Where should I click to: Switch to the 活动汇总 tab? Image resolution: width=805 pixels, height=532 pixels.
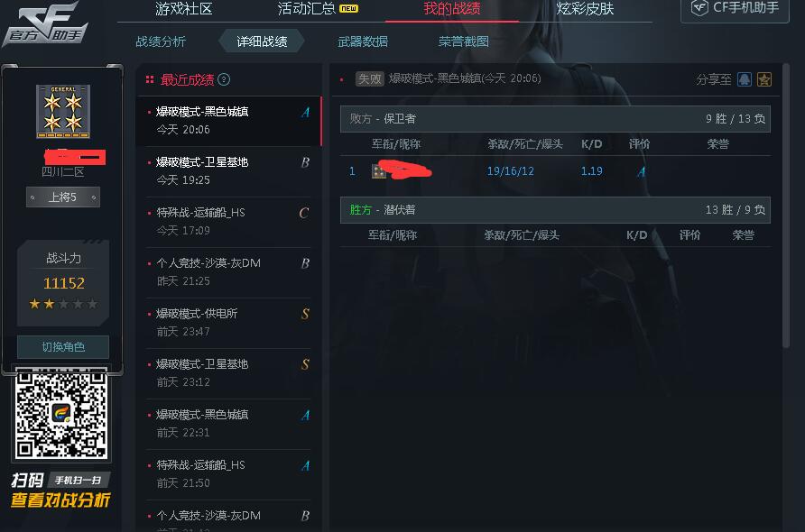click(307, 9)
